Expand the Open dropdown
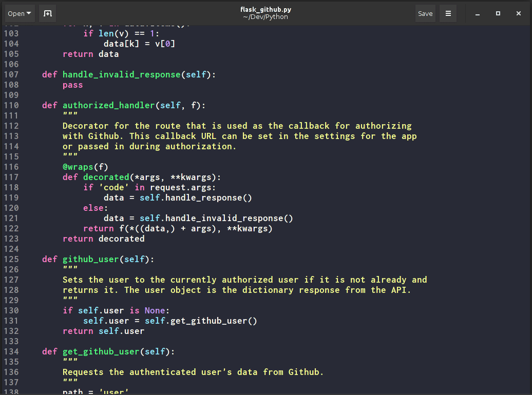The image size is (532, 395). point(19,13)
